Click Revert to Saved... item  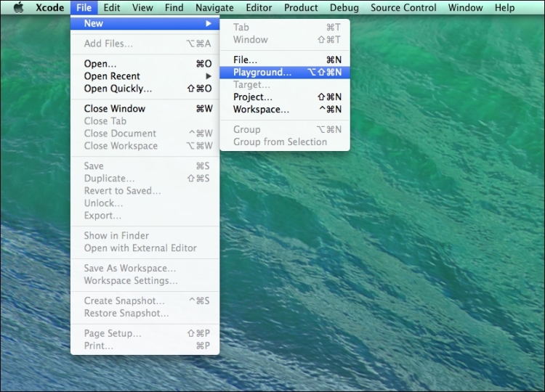(145, 191)
